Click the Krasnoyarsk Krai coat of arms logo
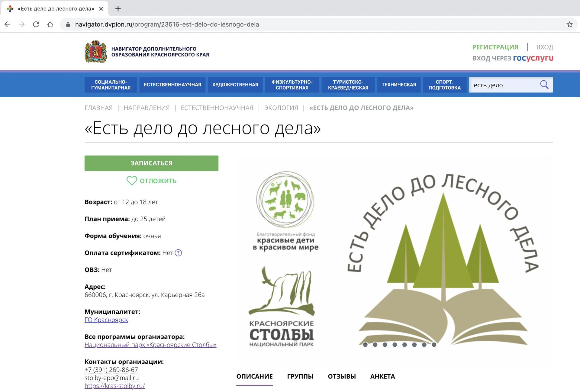Image resolution: width=580 pixels, height=392 pixels. click(x=96, y=52)
